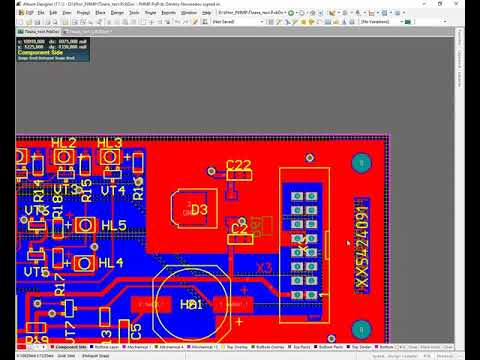The width and height of the screenshot is (480, 360).
Task: Click the green icon beside No Variations
Action: 408,22
